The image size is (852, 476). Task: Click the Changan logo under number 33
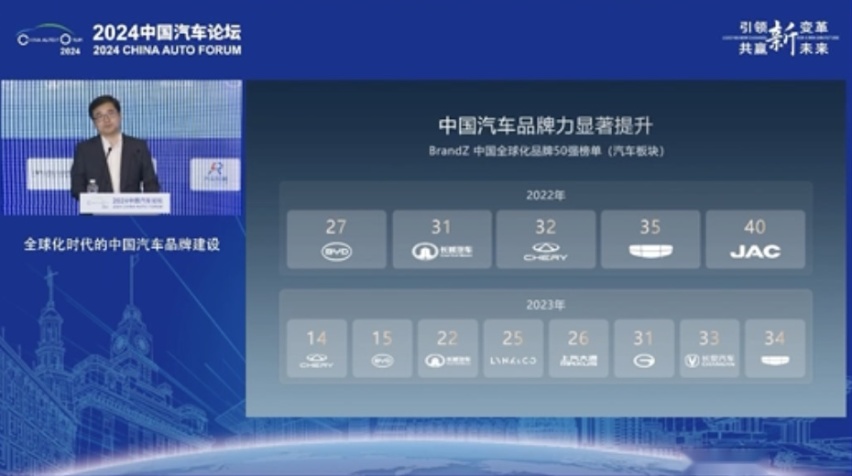point(709,361)
